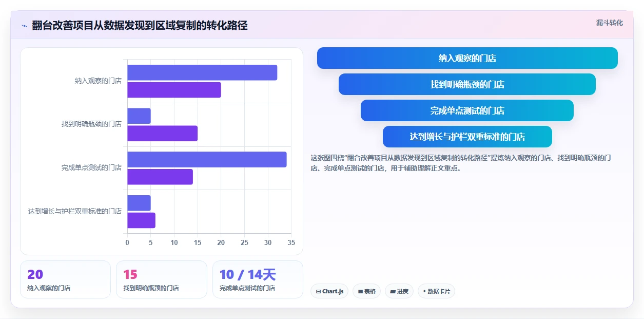Click the y-axis label 找到明确瓶颈的门店
Screen dimensions: 644x319
91,124
